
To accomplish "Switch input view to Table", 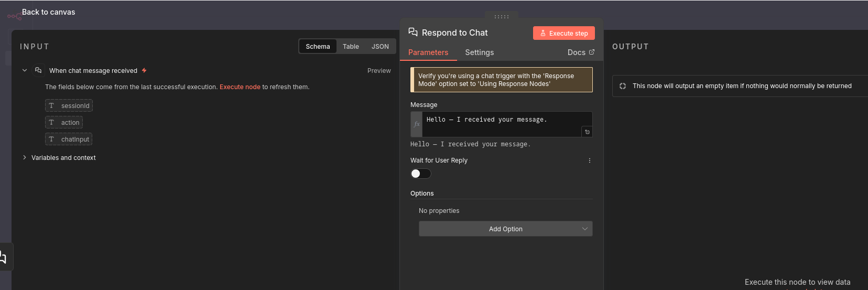I will 351,47.
